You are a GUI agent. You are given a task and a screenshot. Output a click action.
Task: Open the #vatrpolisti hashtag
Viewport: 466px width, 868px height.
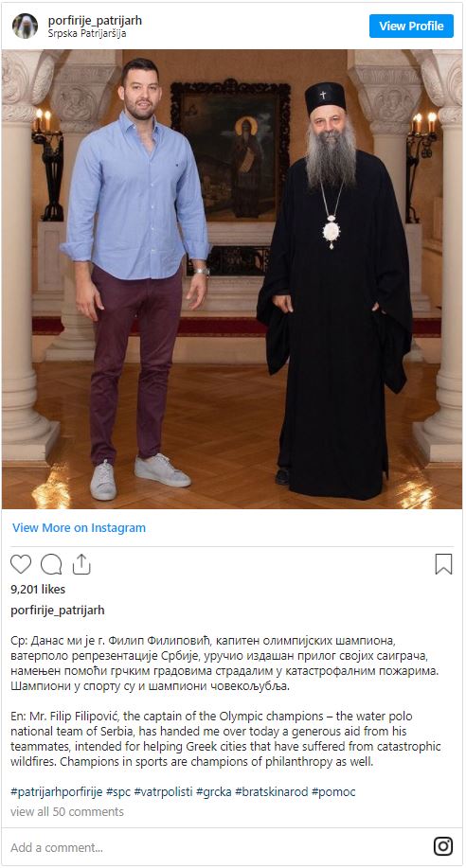164,791
